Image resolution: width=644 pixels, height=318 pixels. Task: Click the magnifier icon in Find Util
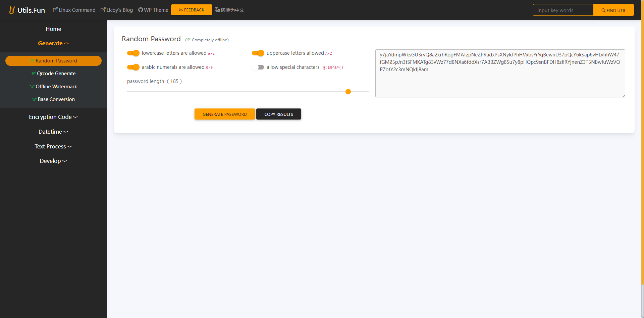(x=603, y=10)
